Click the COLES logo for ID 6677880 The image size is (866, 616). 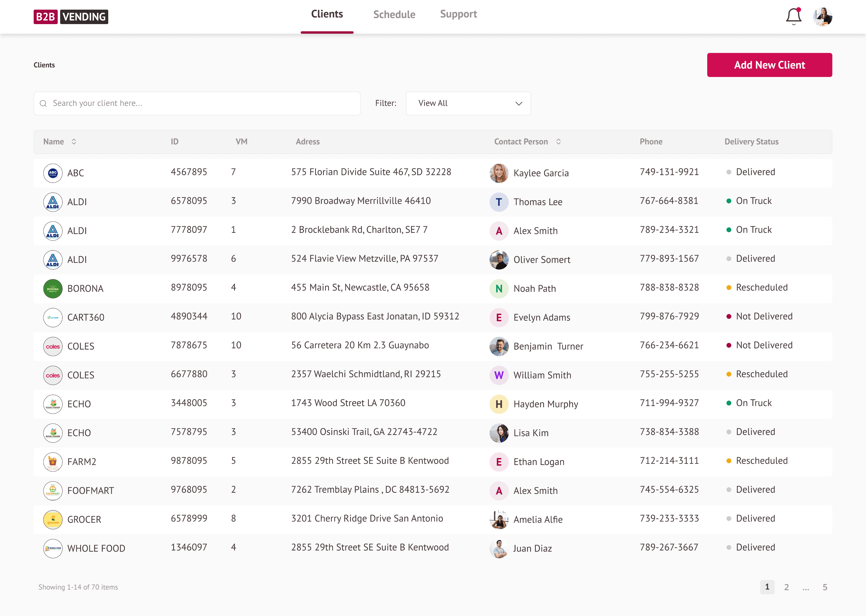53,375
